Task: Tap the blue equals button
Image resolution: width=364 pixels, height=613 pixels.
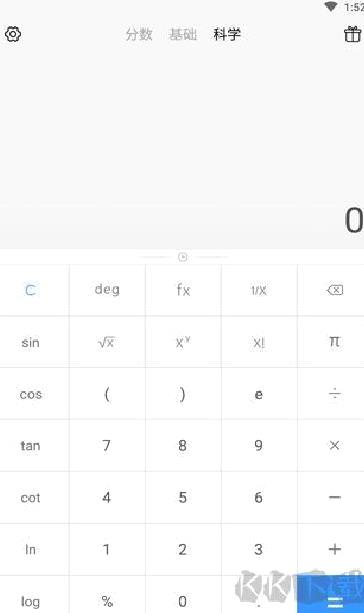Action: (330, 594)
